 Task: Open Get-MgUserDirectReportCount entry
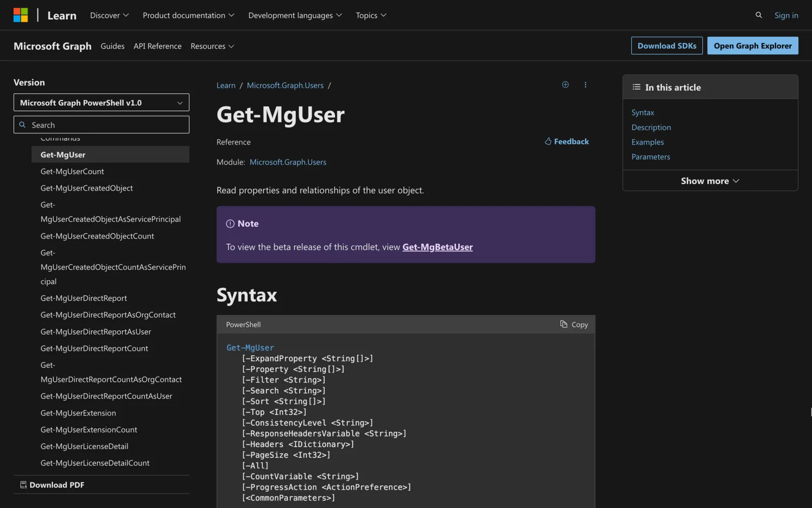(x=94, y=348)
